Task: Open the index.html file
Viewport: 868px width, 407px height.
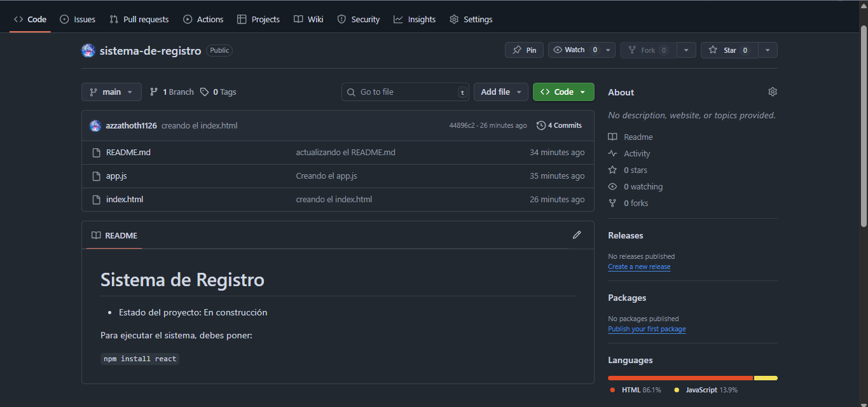Action: pos(125,200)
